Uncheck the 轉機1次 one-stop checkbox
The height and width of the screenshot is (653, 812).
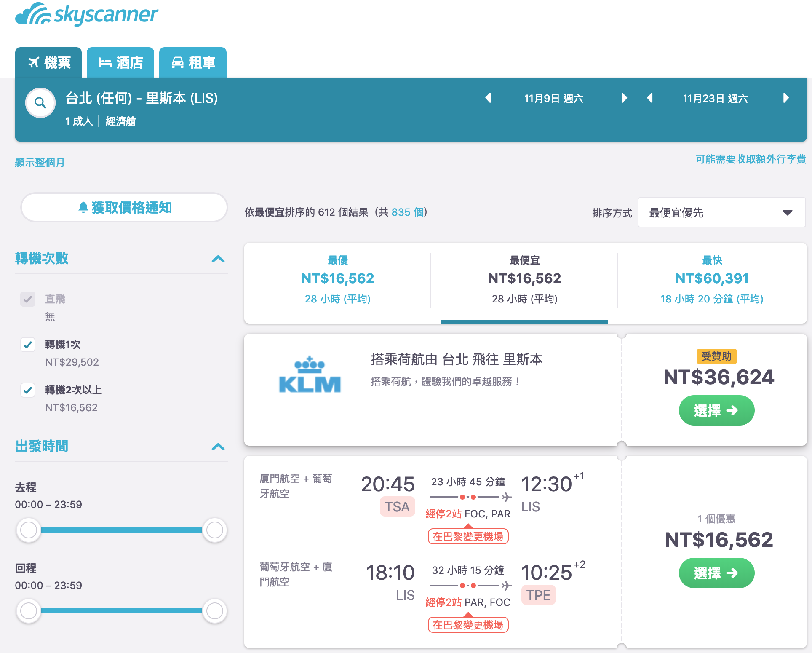pos(28,345)
